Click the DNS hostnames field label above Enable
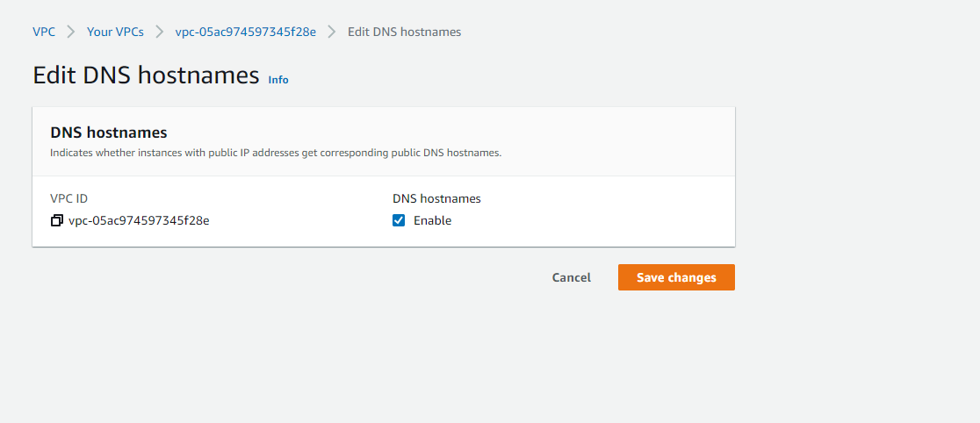Screen dimensions: 980x423 pos(437,198)
